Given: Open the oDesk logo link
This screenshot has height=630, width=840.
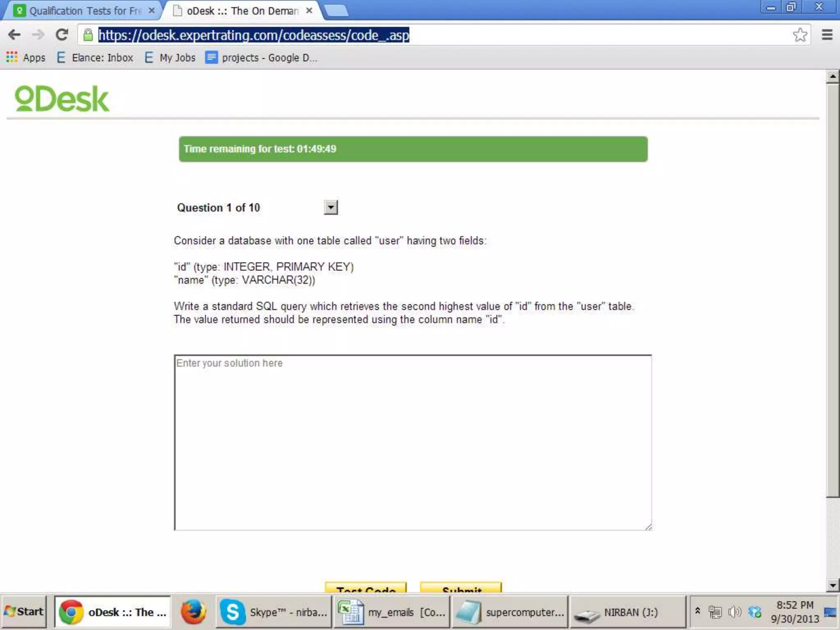Looking at the screenshot, I should click(62, 99).
